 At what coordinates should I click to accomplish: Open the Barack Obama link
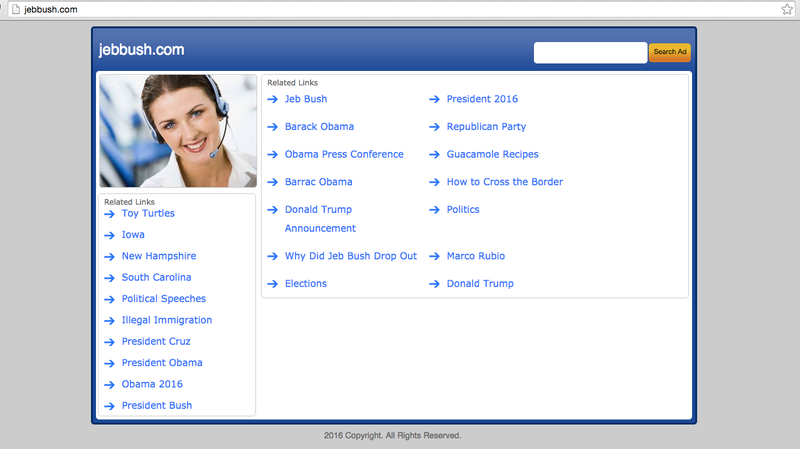319,127
